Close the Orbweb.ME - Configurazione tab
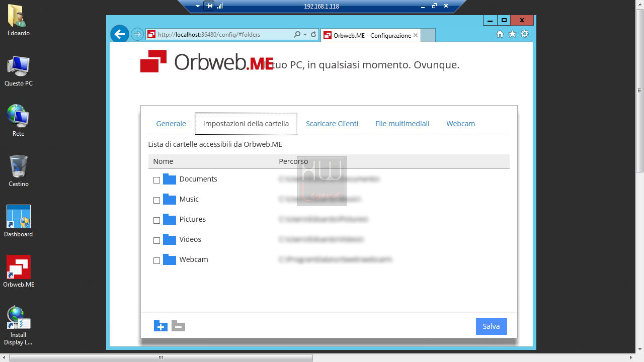644x362 pixels. [x=416, y=36]
